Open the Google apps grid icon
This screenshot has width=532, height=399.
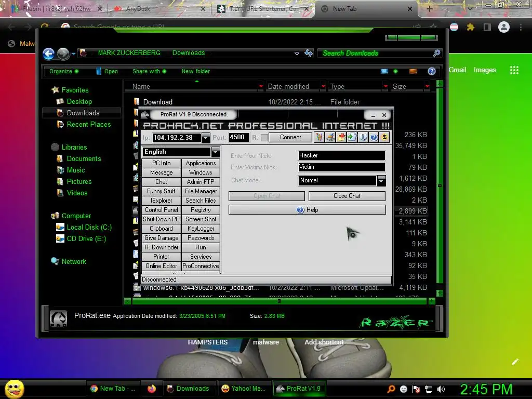tap(514, 70)
